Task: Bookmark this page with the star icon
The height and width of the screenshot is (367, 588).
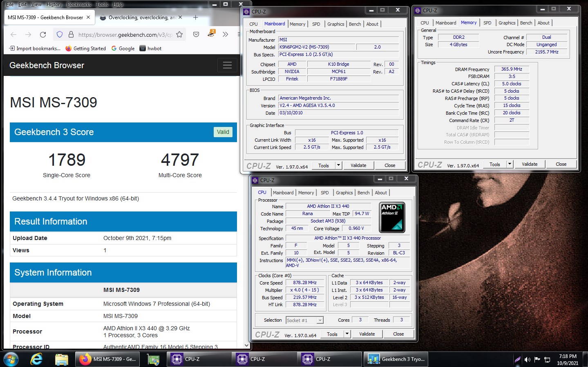Action: [x=179, y=35]
